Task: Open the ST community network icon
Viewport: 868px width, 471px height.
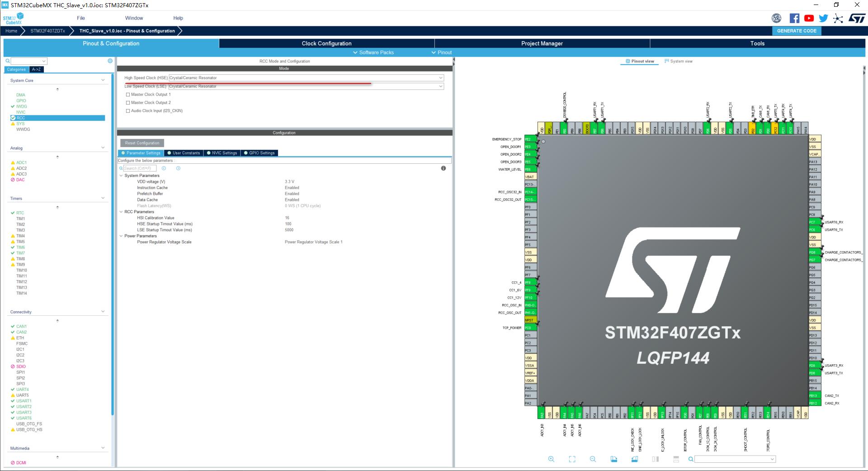Action: pos(838,18)
